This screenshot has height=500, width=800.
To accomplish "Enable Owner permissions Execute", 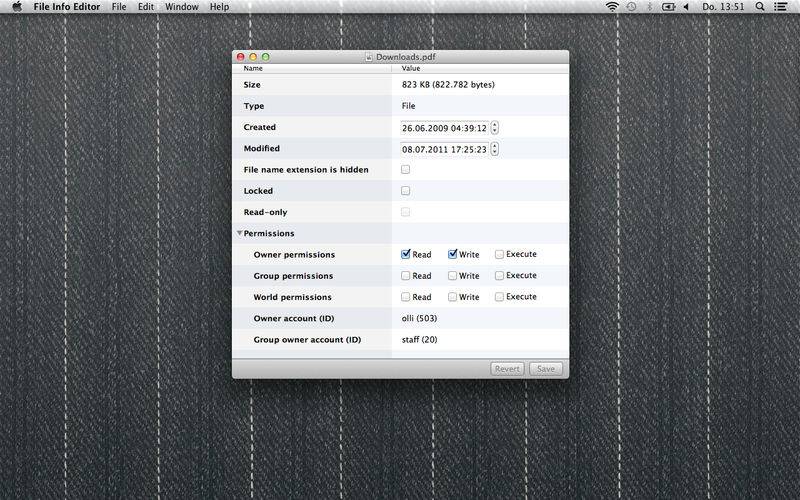I will click(499, 254).
